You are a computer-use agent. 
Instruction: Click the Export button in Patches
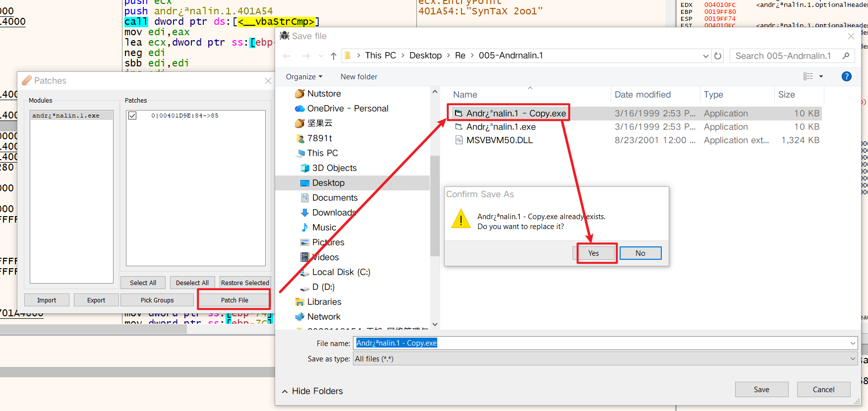(96, 300)
